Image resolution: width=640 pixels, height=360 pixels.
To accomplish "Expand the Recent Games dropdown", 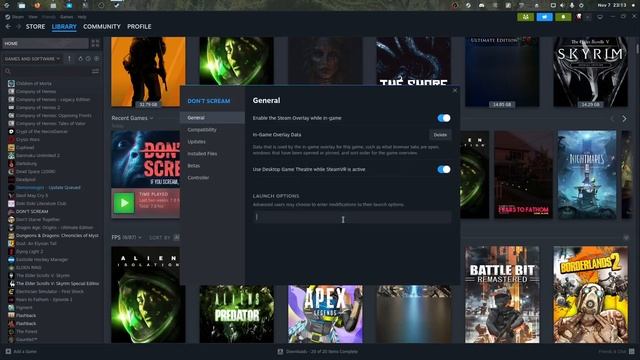I will [132, 118].
